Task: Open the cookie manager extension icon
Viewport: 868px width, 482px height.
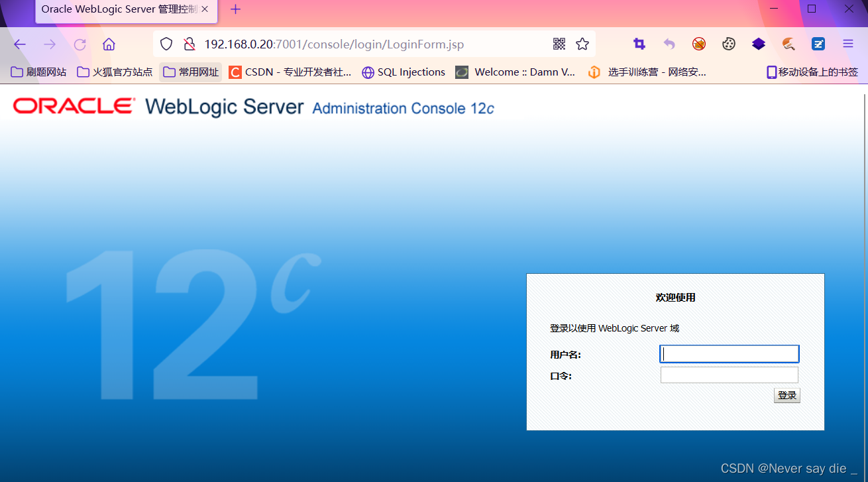Action: pyautogui.click(x=729, y=44)
